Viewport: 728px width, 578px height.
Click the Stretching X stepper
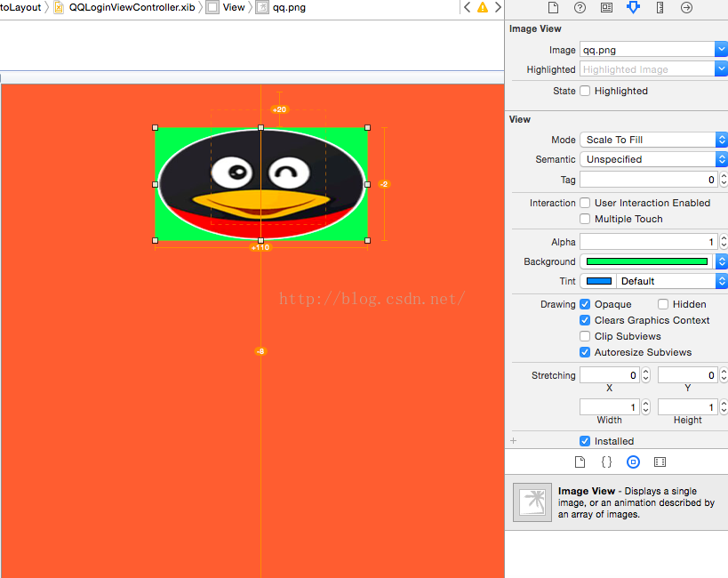point(645,375)
